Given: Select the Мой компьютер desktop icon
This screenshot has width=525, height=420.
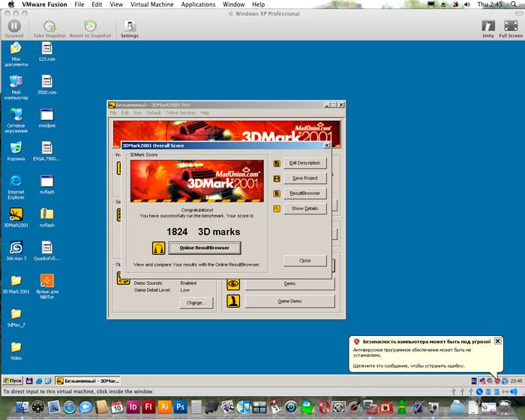Looking at the screenshot, I should pyautogui.click(x=16, y=87).
